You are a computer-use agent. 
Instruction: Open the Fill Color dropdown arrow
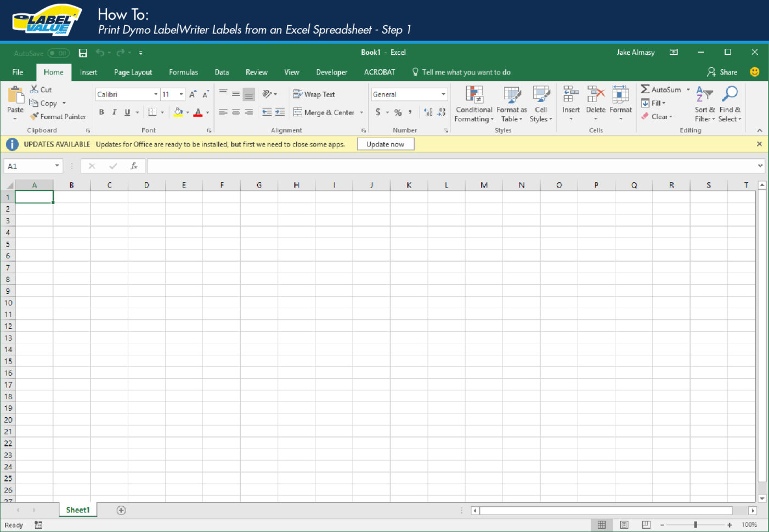(188, 112)
